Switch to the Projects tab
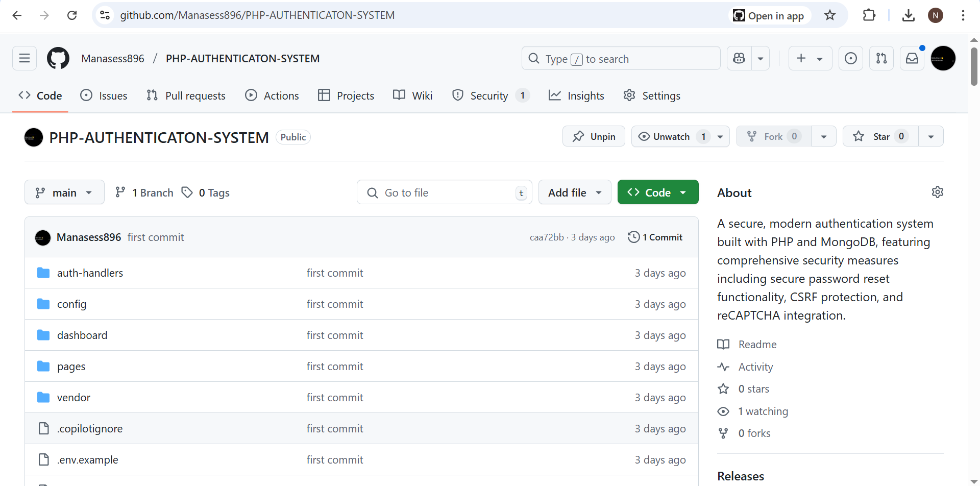Image resolution: width=980 pixels, height=486 pixels. (346, 95)
